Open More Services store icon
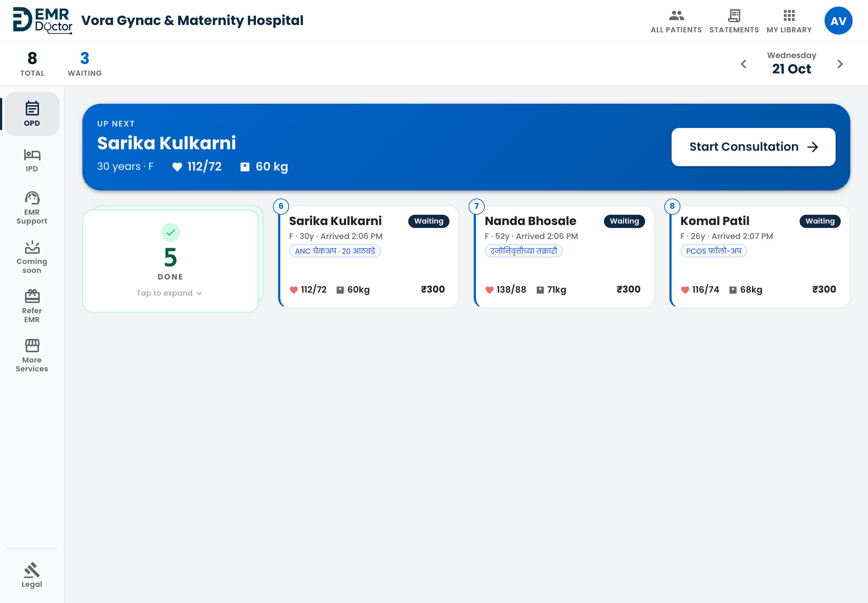 click(32, 345)
